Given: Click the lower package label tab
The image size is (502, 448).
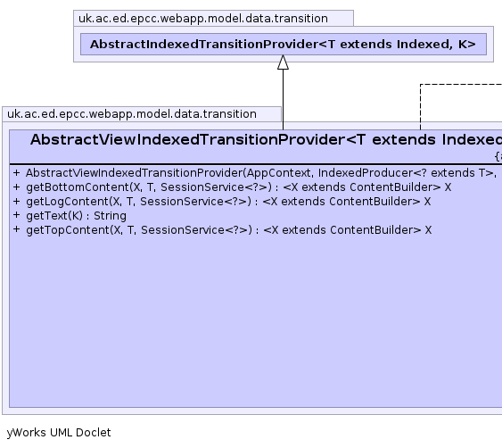Looking at the screenshot, I should pyautogui.click(x=142, y=114).
